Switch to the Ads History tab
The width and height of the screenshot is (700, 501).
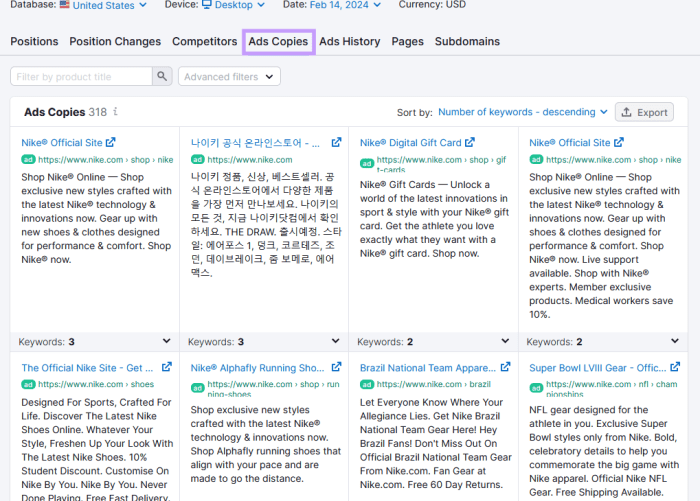(x=349, y=42)
